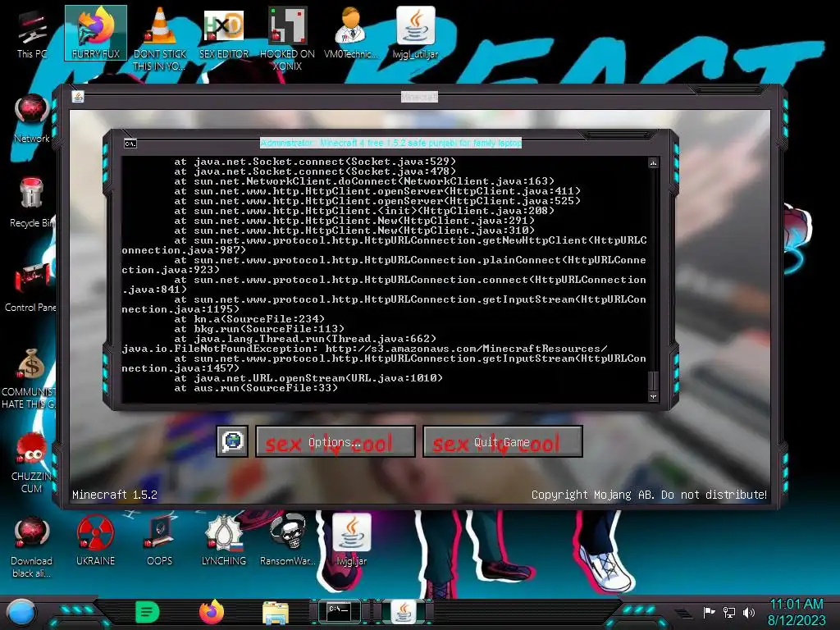Click the 'Copyright Mojang AB' text
Image resolution: width=840 pixels, height=630 pixels.
pos(649,495)
